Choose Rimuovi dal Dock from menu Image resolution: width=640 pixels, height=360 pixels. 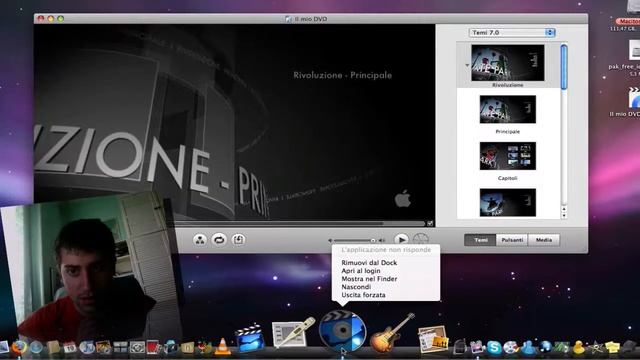pos(369,262)
